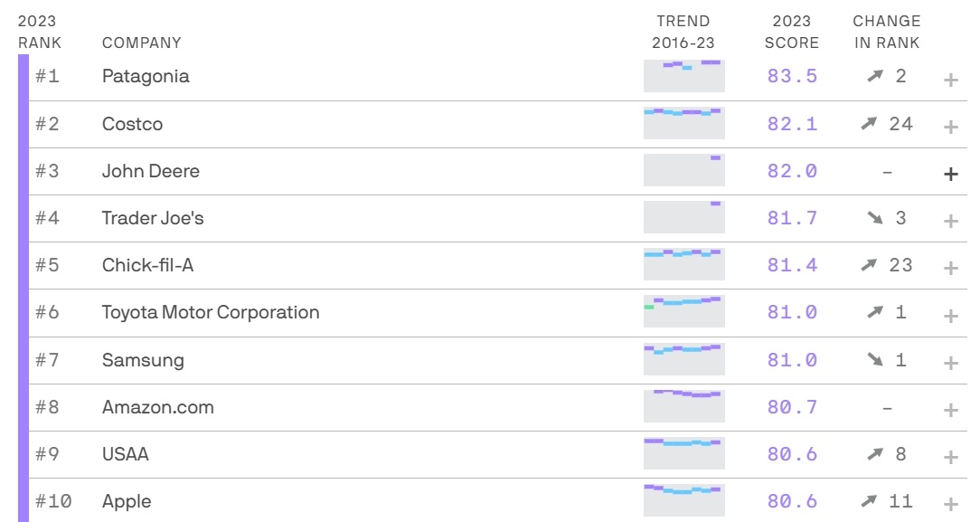Expand USAA row using plus icon

951,457
